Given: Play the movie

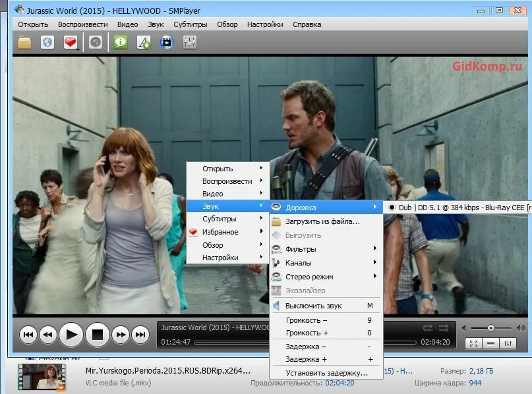Looking at the screenshot, I should point(71,335).
